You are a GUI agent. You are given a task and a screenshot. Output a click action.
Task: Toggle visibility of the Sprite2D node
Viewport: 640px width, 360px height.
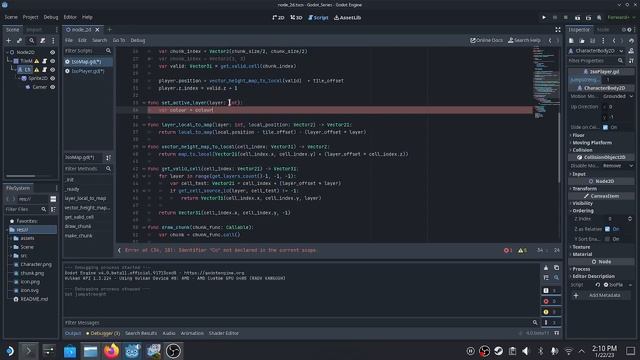52,78
